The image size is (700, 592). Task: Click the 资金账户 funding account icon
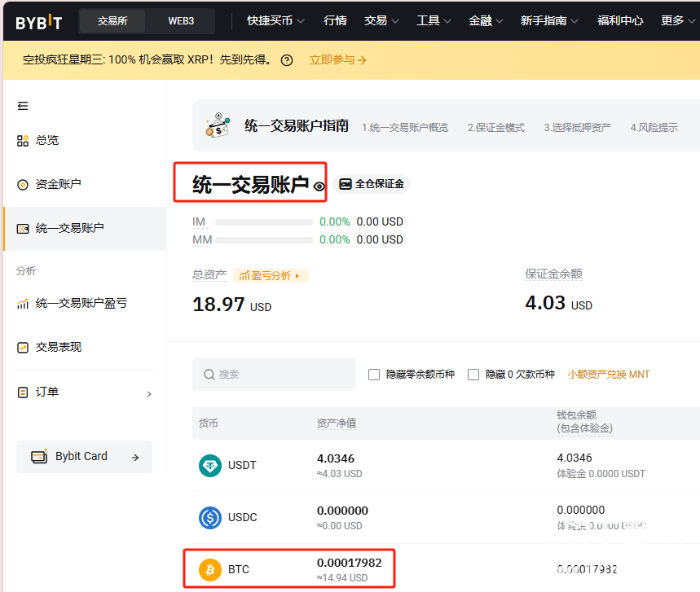[x=23, y=184]
